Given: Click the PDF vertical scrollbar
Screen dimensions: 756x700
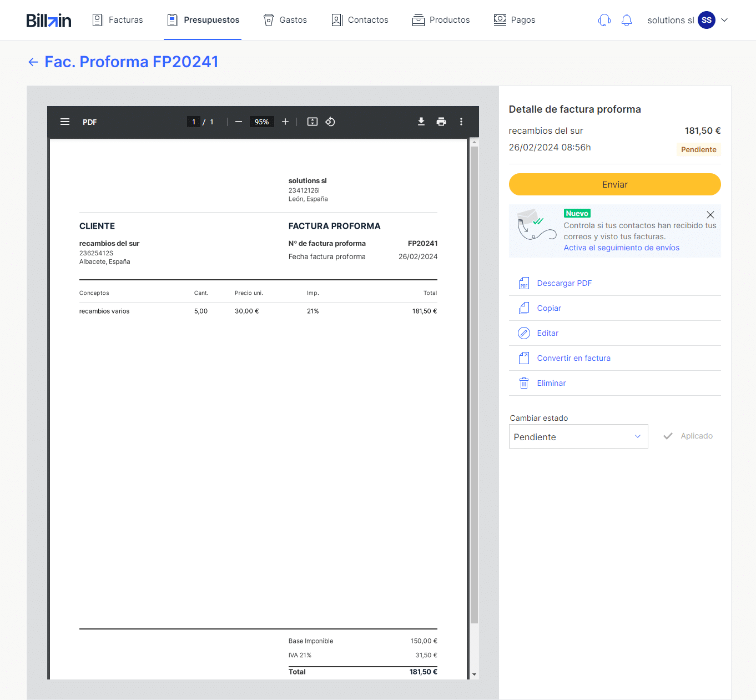Looking at the screenshot, I should (x=474, y=385).
